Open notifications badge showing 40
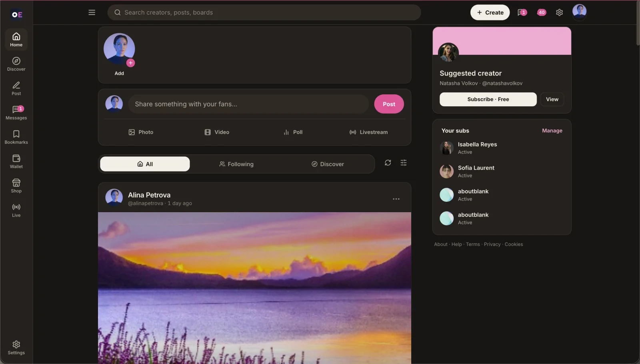The image size is (640, 364). pyautogui.click(x=541, y=12)
